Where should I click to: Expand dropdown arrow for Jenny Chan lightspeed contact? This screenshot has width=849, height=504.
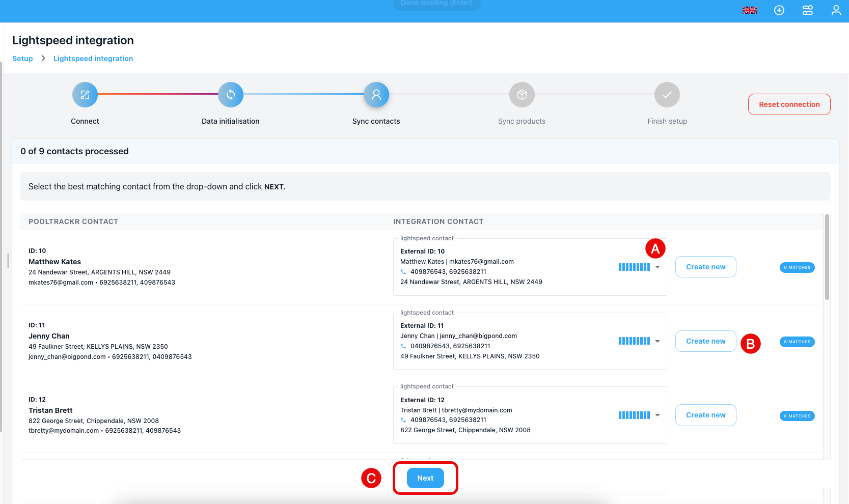pos(658,341)
